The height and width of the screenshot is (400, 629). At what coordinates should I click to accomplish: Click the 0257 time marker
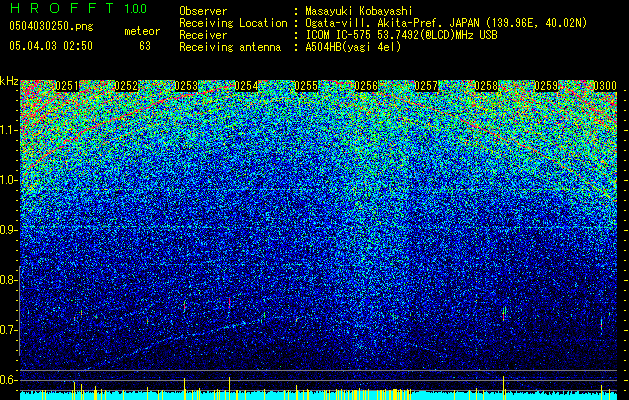tap(426, 86)
